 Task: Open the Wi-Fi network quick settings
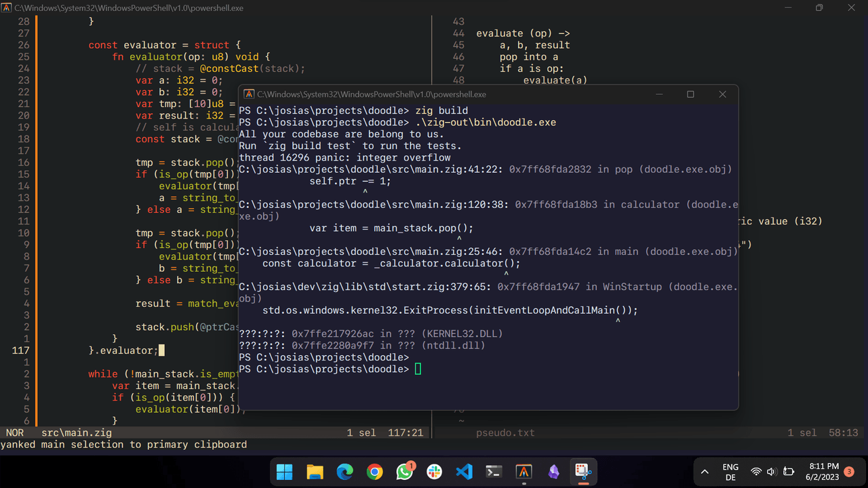(756, 472)
